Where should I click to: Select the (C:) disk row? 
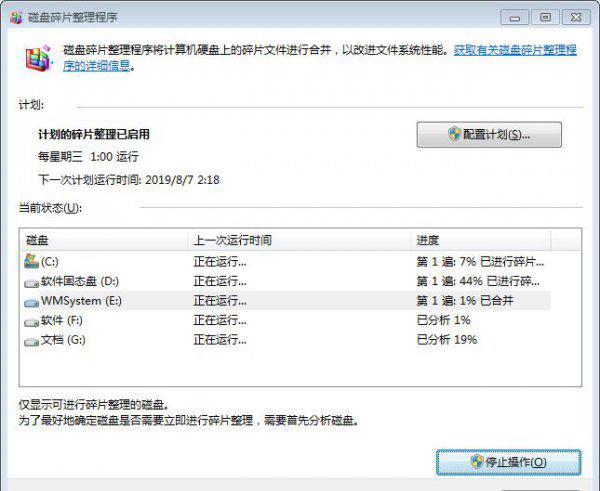[x=285, y=262]
